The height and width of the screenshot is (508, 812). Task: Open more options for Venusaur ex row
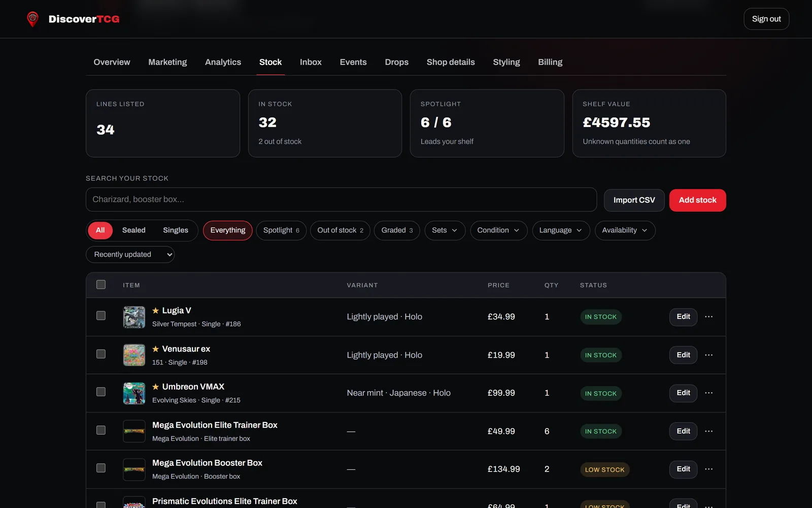pos(709,355)
